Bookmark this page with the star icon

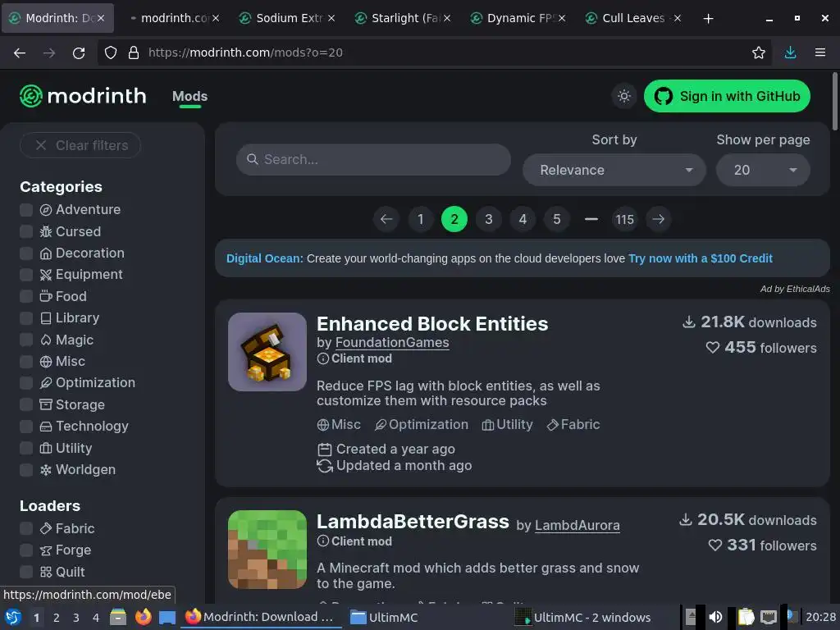pos(758,52)
